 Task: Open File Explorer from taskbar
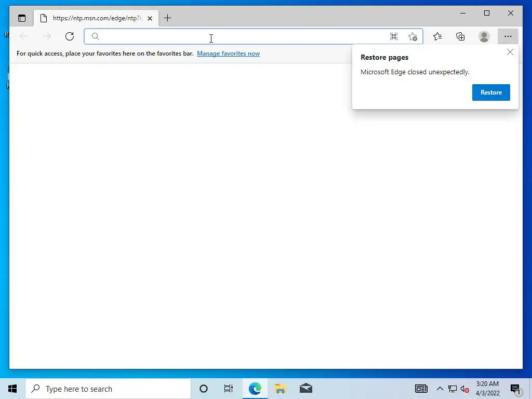click(x=280, y=389)
